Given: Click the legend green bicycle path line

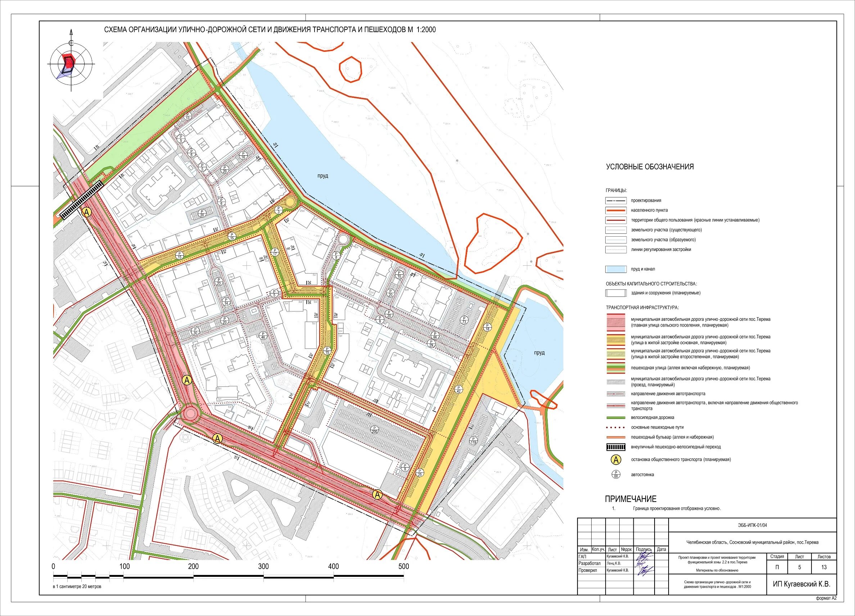Looking at the screenshot, I should click(616, 417).
